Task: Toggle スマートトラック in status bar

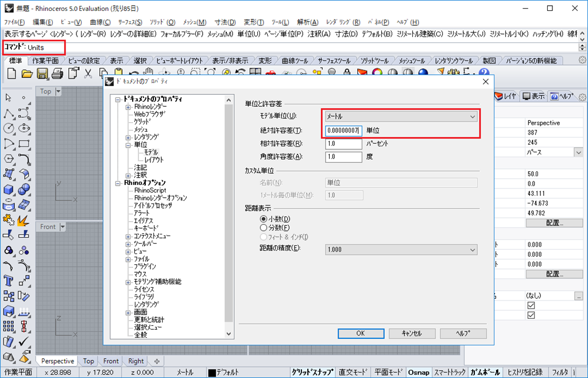Action: tap(450, 372)
